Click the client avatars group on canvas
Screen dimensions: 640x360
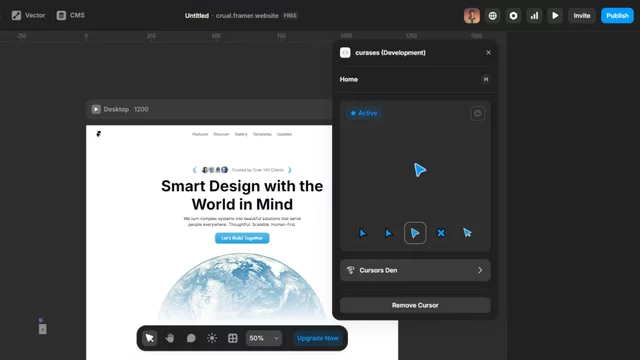pos(215,170)
